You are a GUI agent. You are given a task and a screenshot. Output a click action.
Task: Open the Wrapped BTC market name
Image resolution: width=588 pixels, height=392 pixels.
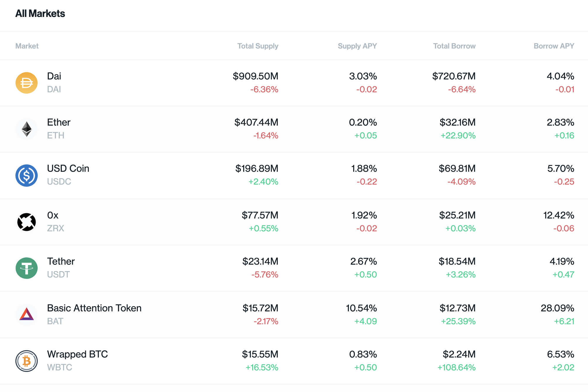point(77,354)
